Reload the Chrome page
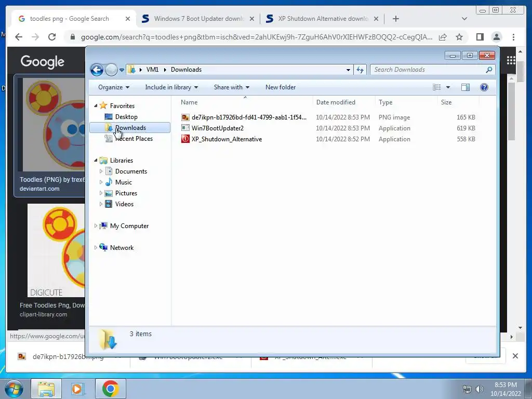The image size is (532, 399). click(x=52, y=37)
